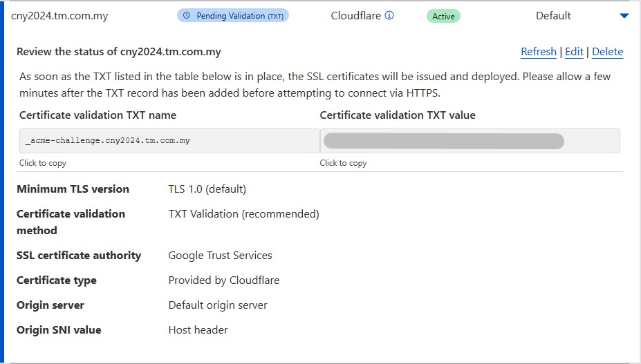Copy the _acme-challenge TXT name field
The width and height of the screenshot is (641, 364).
click(x=169, y=141)
